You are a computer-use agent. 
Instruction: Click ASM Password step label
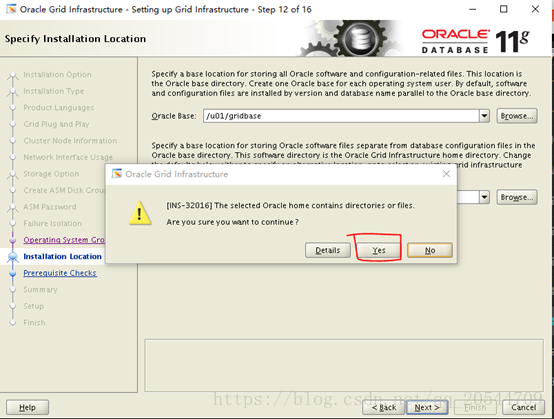pyautogui.click(x=49, y=207)
